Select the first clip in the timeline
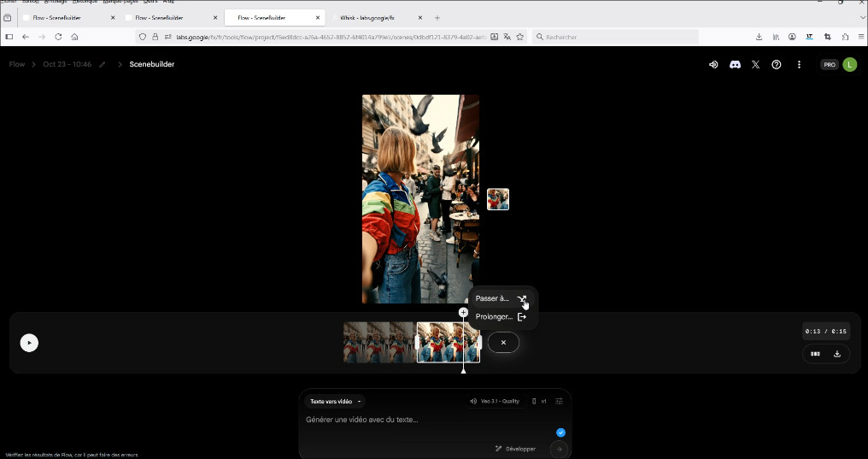The width and height of the screenshot is (868, 459). 378,343
